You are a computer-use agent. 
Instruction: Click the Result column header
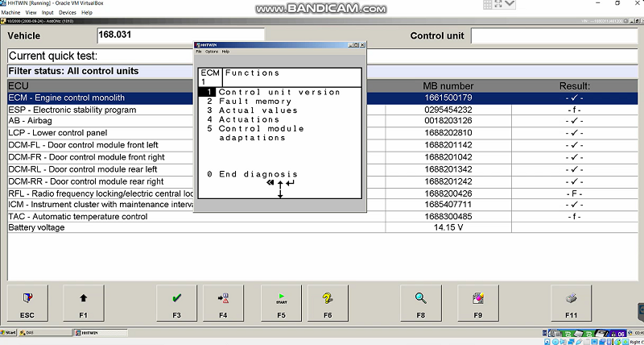click(x=575, y=86)
